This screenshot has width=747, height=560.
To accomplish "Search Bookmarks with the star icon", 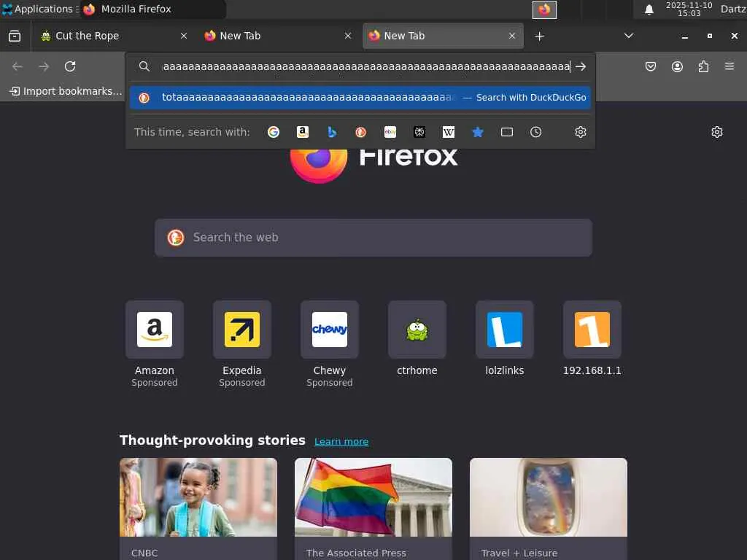I will point(477,132).
